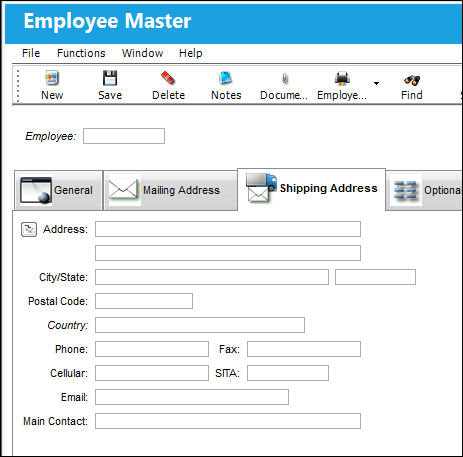Image resolution: width=463 pixels, height=457 pixels.
Task: Open the Functions menu
Action: point(81,53)
